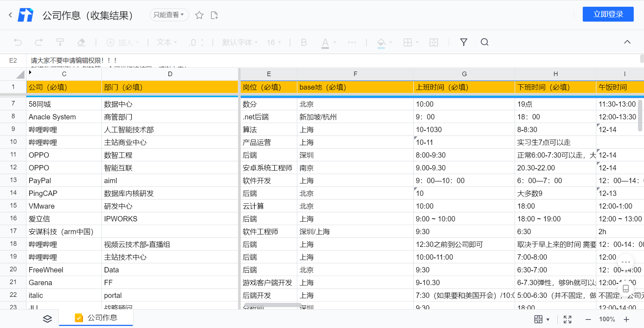This screenshot has width=644, height=328.
Task: Go back using the top-left arrow
Action: (10, 15)
